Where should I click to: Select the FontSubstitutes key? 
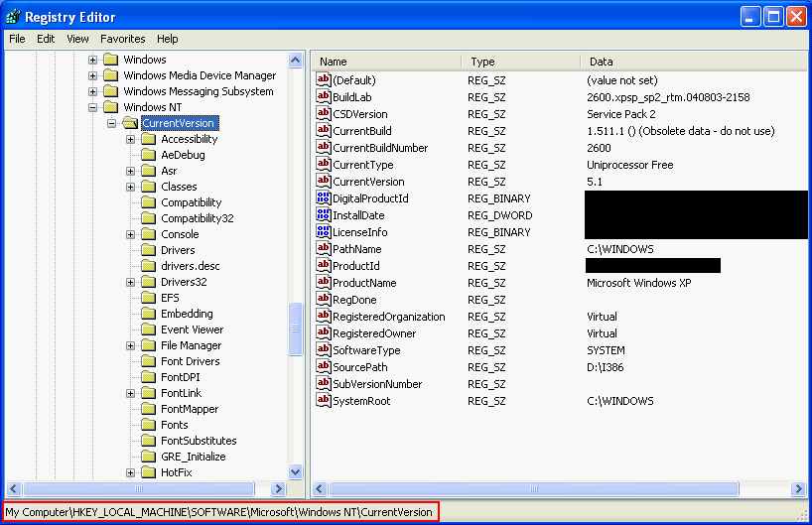tap(199, 441)
